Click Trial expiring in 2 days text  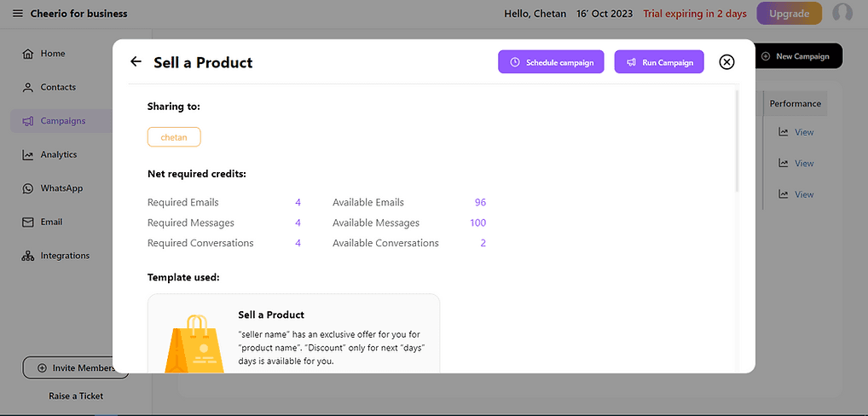(695, 14)
